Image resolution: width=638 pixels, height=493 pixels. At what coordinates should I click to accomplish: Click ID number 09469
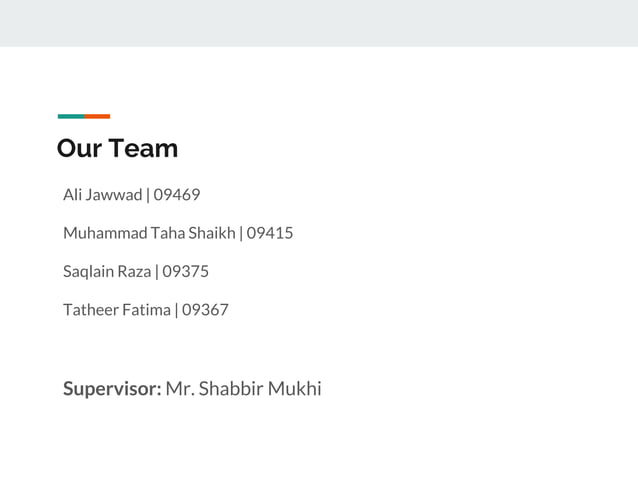click(x=177, y=195)
